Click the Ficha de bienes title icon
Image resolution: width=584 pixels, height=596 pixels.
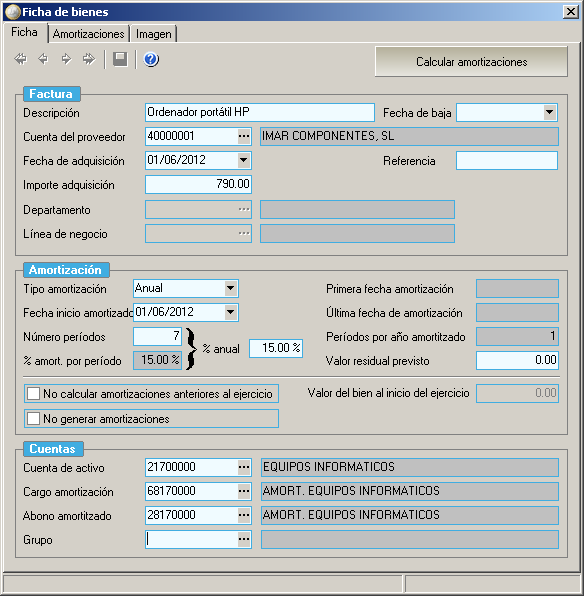tap(12, 12)
